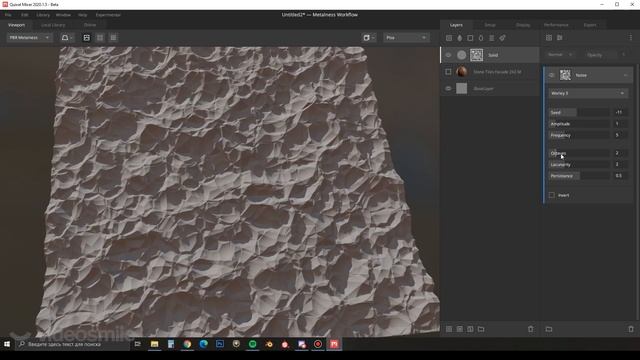Open the Window menu
This screenshot has width=640, height=360.
click(63, 15)
